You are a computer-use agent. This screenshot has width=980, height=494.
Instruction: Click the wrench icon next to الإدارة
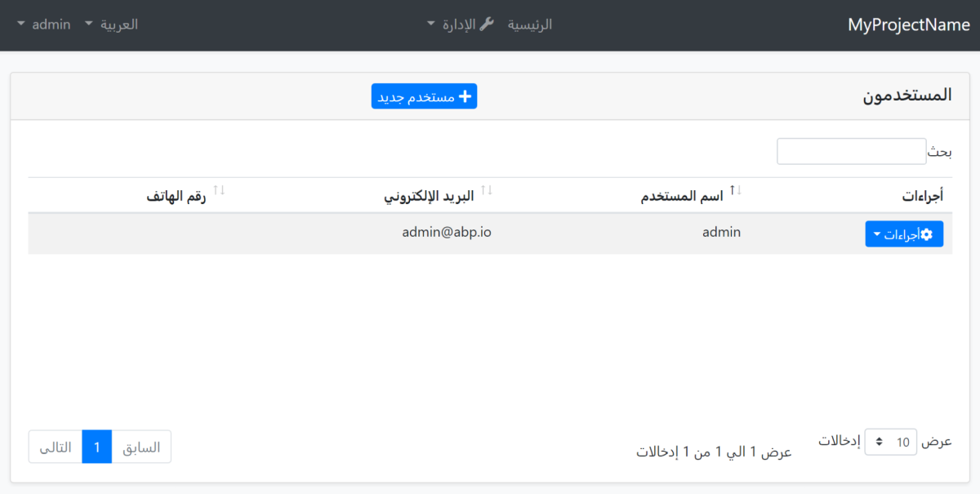coord(488,24)
